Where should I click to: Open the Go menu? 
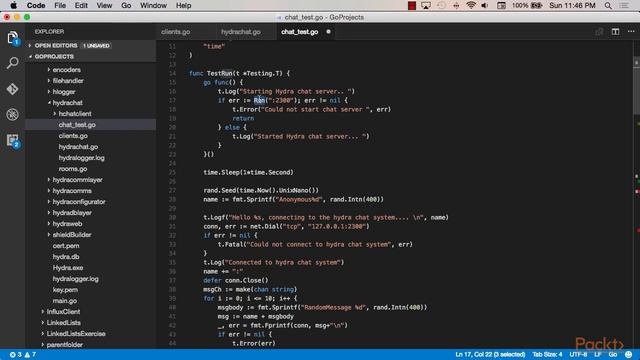pyautogui.click(x=126, y=6)
